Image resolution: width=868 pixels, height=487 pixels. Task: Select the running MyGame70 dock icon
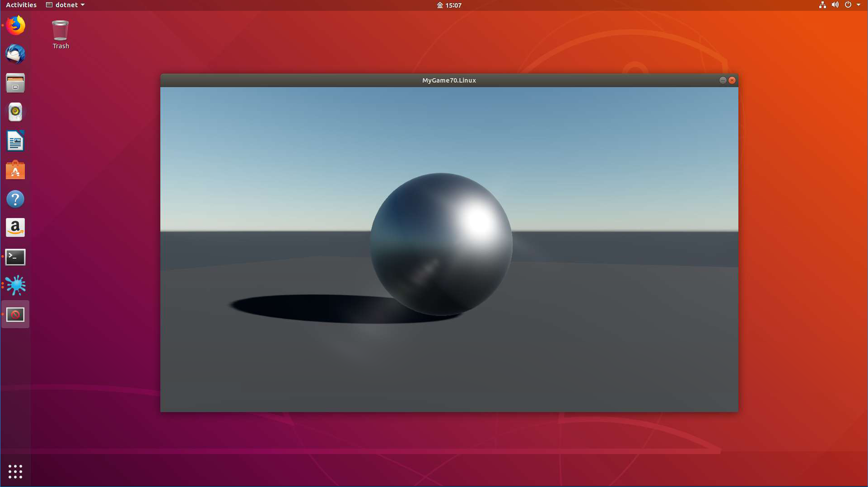point(15,314)
